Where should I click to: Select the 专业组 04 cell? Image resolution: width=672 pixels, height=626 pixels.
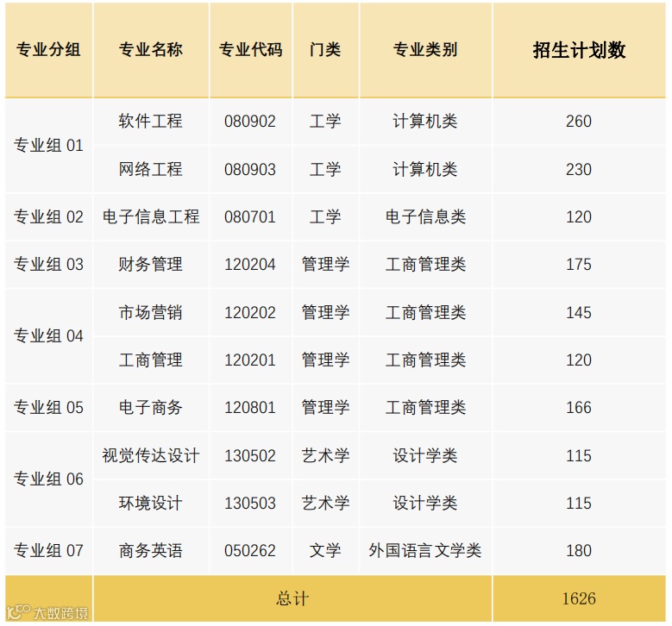48,336
